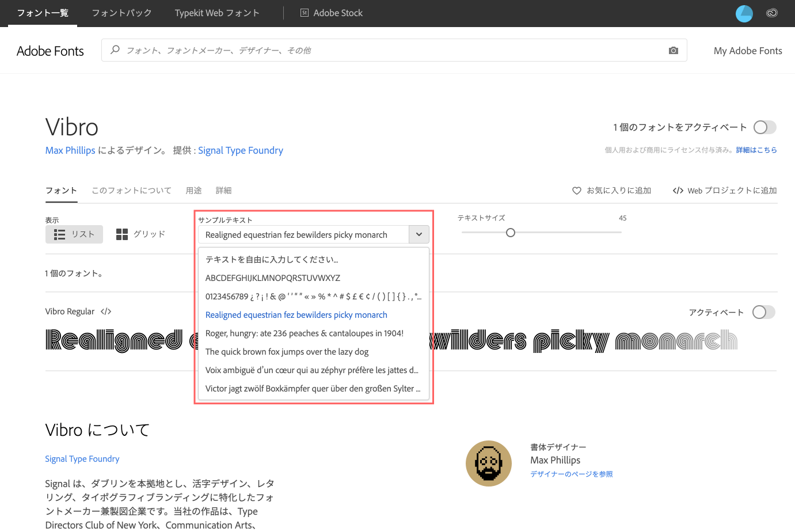
Task: Click the search magnifier icon
Action: coord(115,50)
